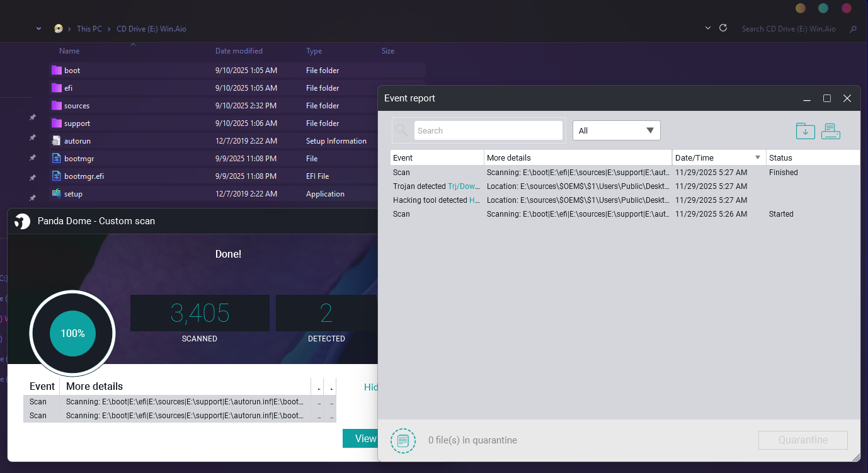The width and height of the screenshot is (868, 473).
Task: Sort files by the Name column
Action: pyautogui.click(x=69, y=51)
